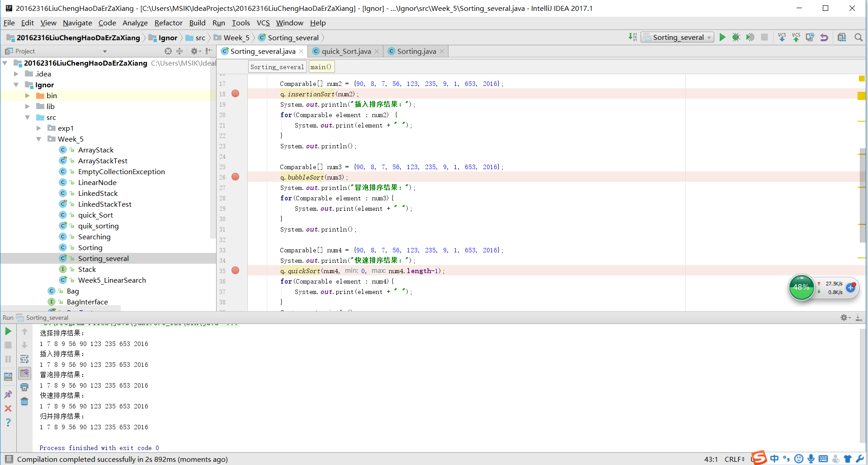The height and width of the screenshot is (465, 868).
Task: Collapse the Week_5 package
Action: click(x=39, y=139)
